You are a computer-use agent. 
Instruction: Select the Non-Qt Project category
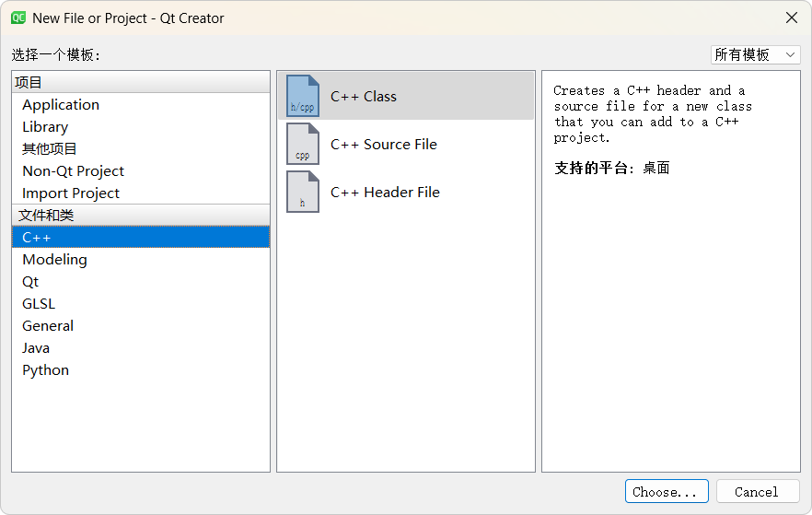[141, 171]
